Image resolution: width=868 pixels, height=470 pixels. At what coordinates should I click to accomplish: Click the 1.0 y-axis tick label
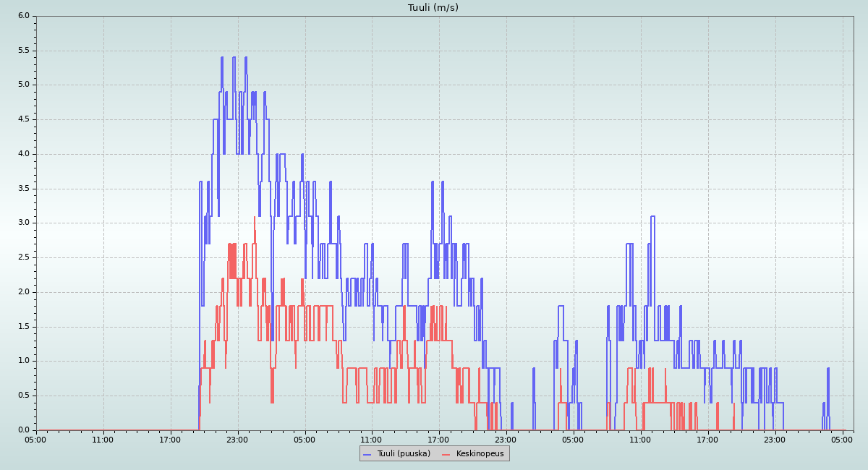click(23, 361)
